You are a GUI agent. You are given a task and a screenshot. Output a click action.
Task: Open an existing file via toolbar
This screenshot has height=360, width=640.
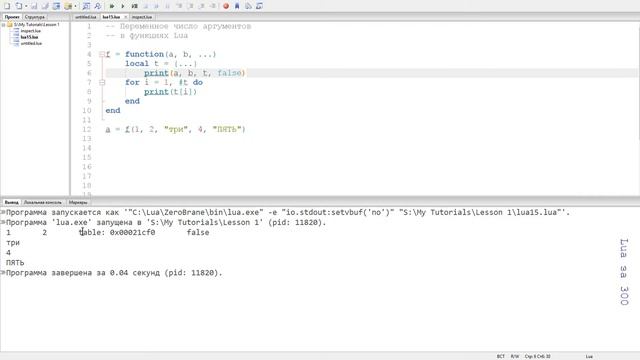[x=18, y=6]
